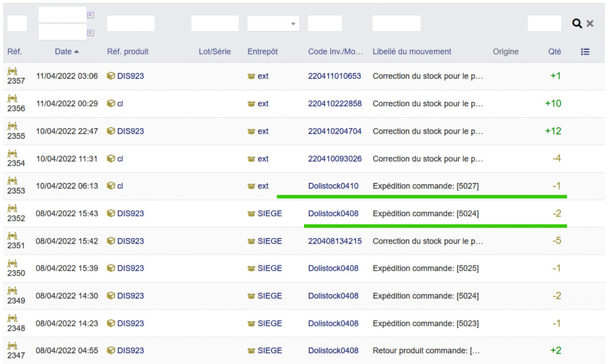Click the search magnifier icon
Viewport: 608px width, 364px height.
pyautogui.click(x=577, y=23)
